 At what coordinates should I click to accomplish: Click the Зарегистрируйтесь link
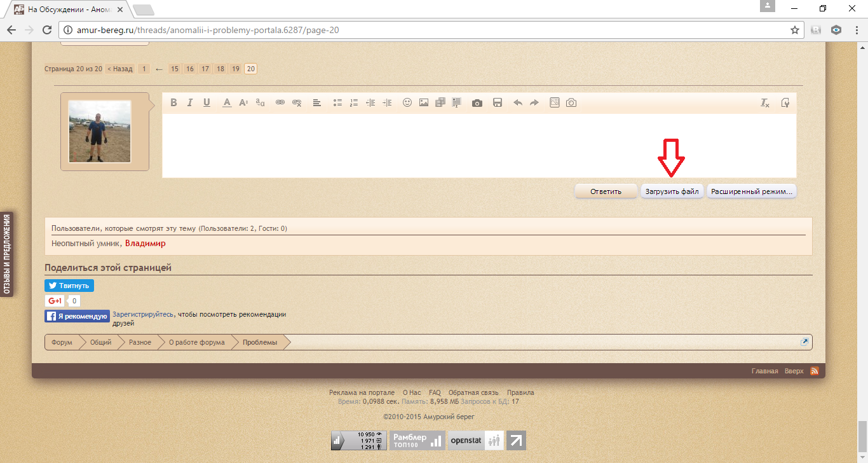pyautogui.click(x=142, y=314)
